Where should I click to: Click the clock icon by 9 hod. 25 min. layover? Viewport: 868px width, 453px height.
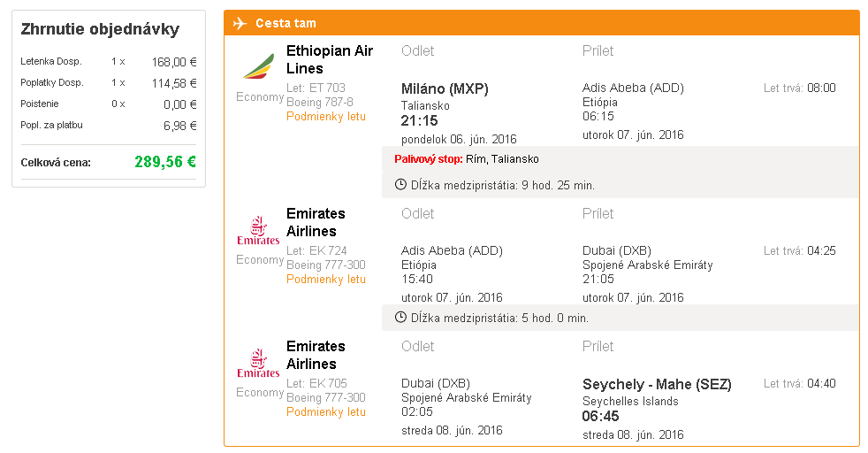pyautogui.click(x=400, y=184)
